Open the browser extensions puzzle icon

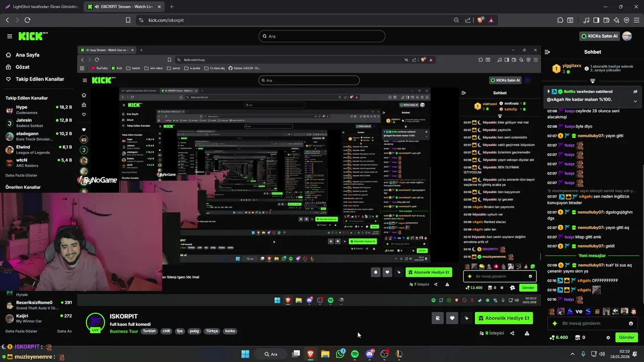pos(560,20)
